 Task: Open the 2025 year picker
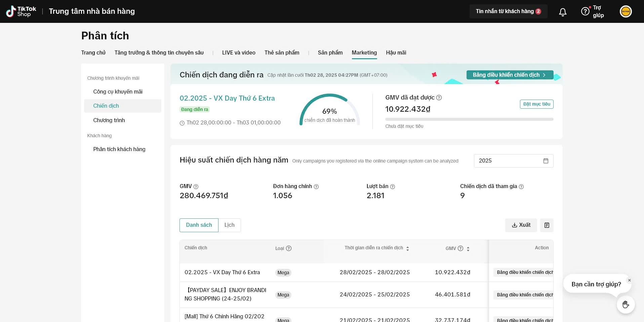513,161
